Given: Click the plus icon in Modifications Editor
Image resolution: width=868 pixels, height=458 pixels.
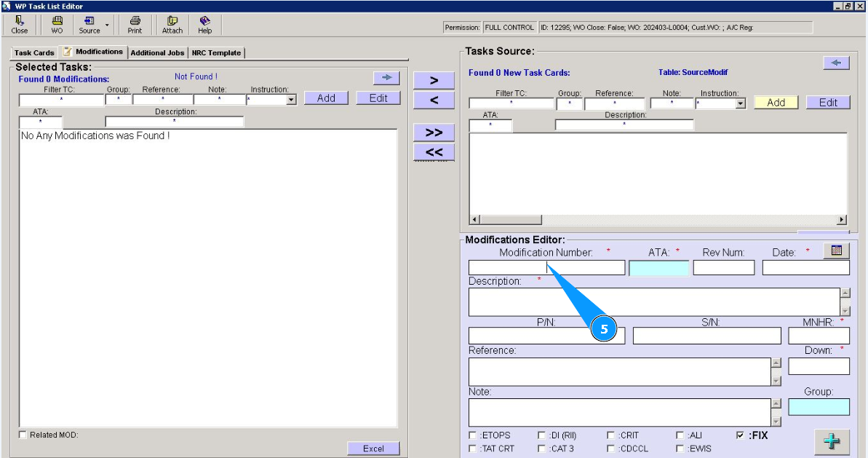Looking at the screenshot, I should tap(831, 441).
